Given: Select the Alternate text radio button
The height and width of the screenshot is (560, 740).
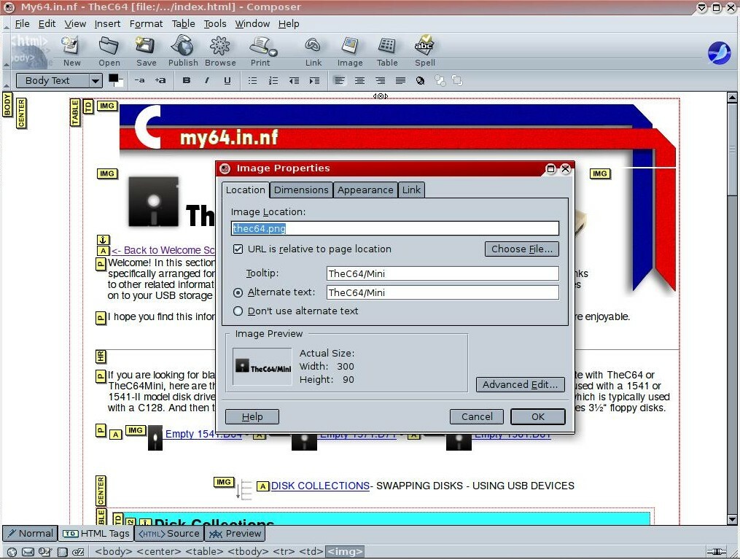Looking at the screenshot, I should [x=238, y=292].
